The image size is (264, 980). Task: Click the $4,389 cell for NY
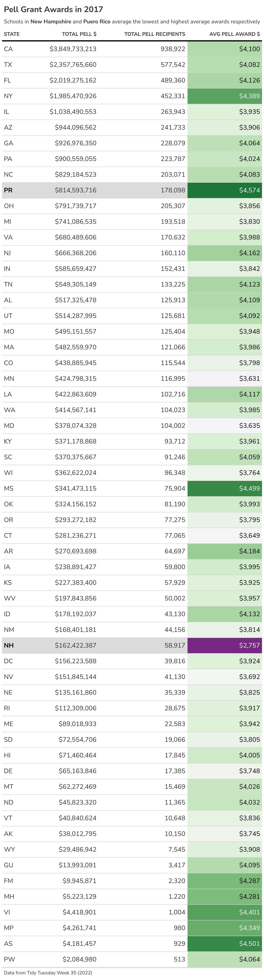[x=224, y=96]
